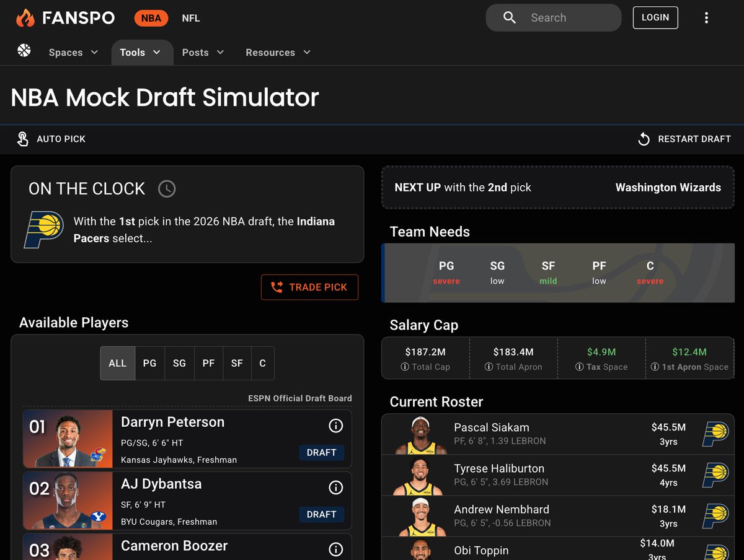
Task: Switch to the NFL section
Action: (190, 18)
